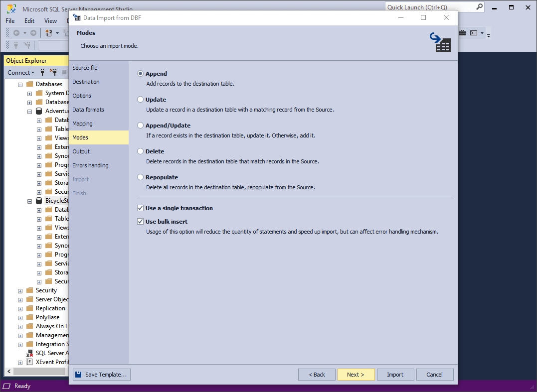Open the Connect dropdown in Object Explorer
This screenshot has width=537, height=392.
pyautogui.click(x=21, y=73)
